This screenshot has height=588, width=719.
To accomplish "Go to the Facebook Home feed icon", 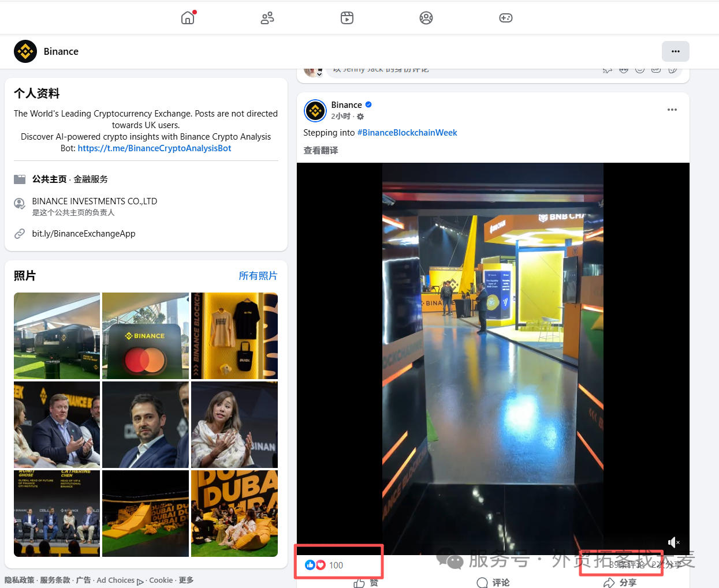I will 188,18.
